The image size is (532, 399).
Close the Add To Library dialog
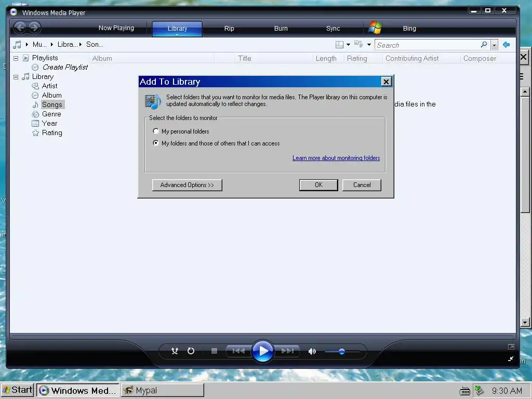386,82
